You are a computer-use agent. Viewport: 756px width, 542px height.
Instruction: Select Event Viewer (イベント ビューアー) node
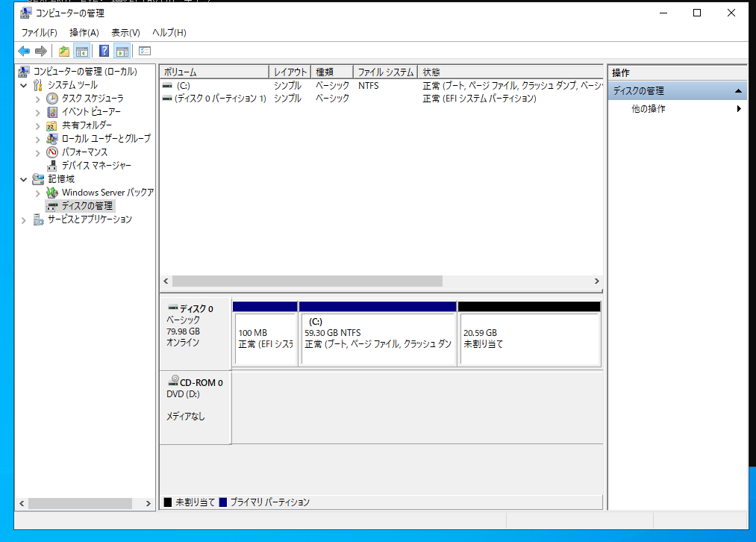point(90,111)
